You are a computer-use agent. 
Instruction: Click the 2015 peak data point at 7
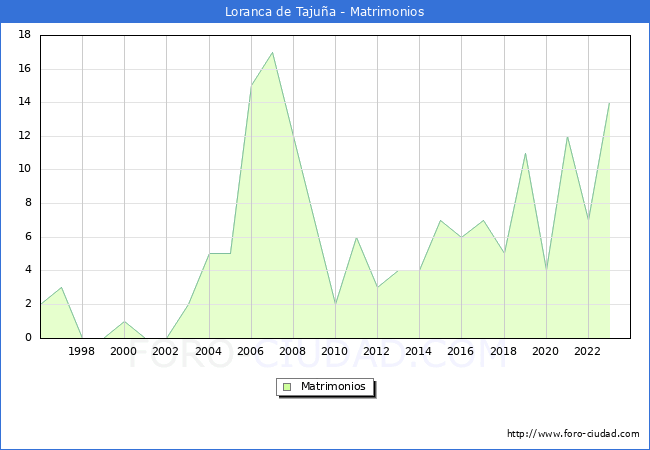(x=440, y=220)
